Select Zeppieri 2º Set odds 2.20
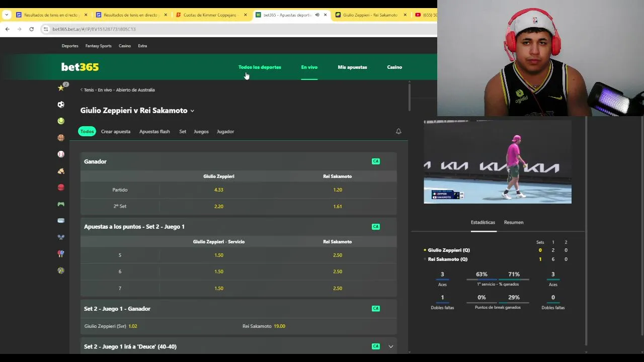Screen dimensions: 644x362 coord(218,207)
